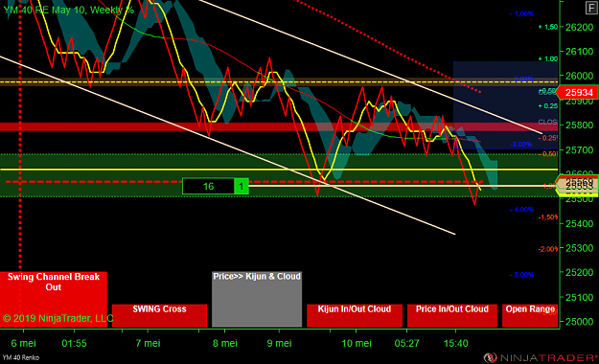Click the blue - 5.00% level label
Viewport: 599px width, 364px height.
(521, 275)
